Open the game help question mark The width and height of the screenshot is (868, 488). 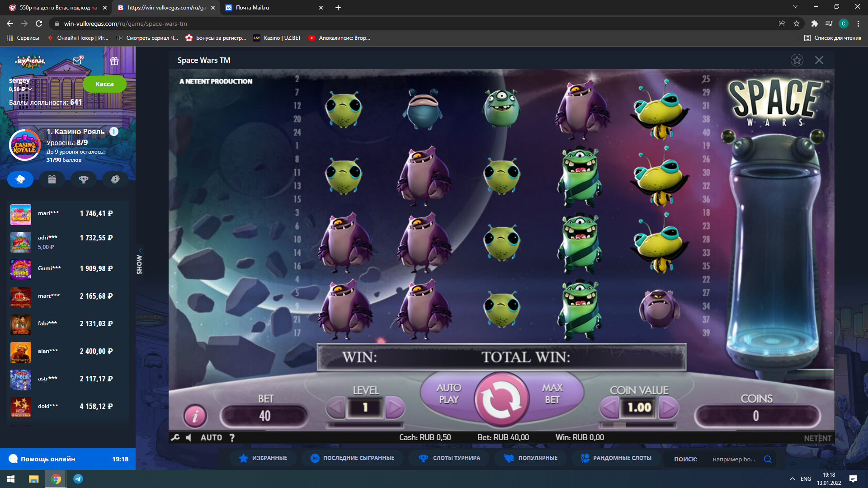pyautogui.click(x=232, y=437)
